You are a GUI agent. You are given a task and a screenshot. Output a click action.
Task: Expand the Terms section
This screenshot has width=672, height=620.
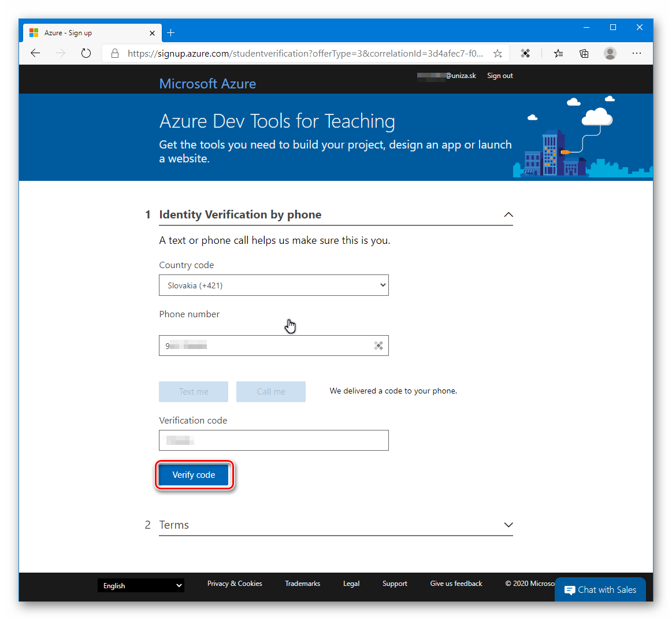(x=508, y=525)
